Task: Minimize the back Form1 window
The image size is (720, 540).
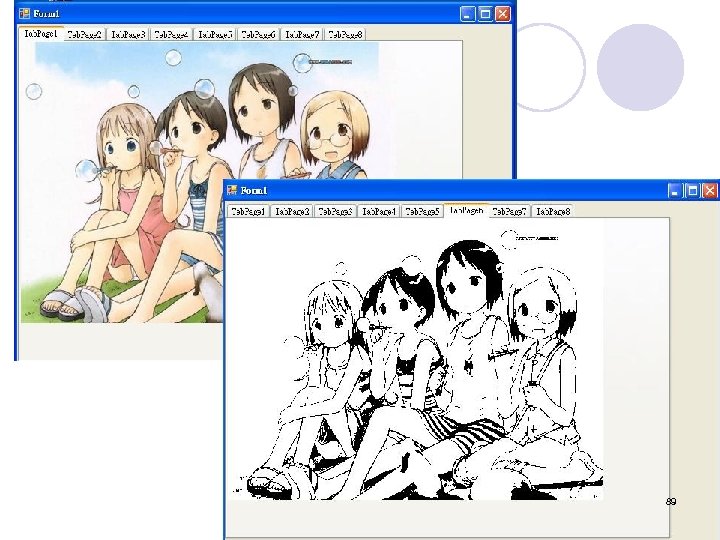Action: pyautogui.click(x=468, y=14)
